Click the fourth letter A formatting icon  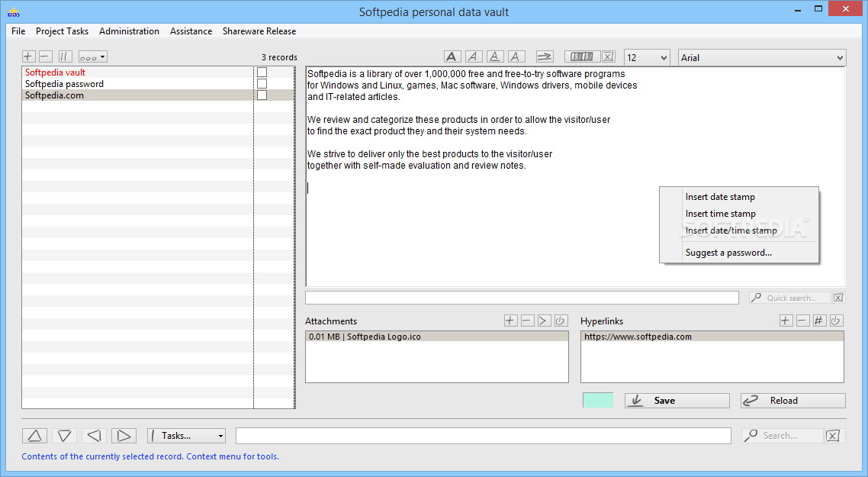click(516, 56)
